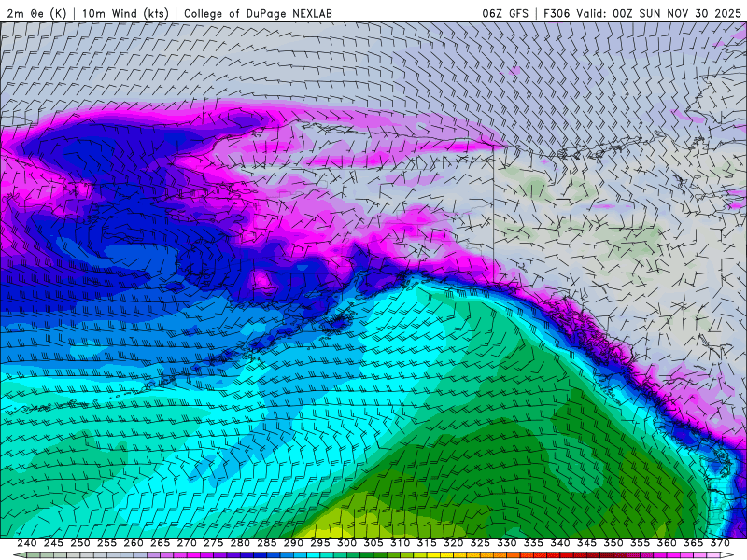Pick the 310 label on the legend
The height and width of the screenshot is (560, 747).
(401, 543)
